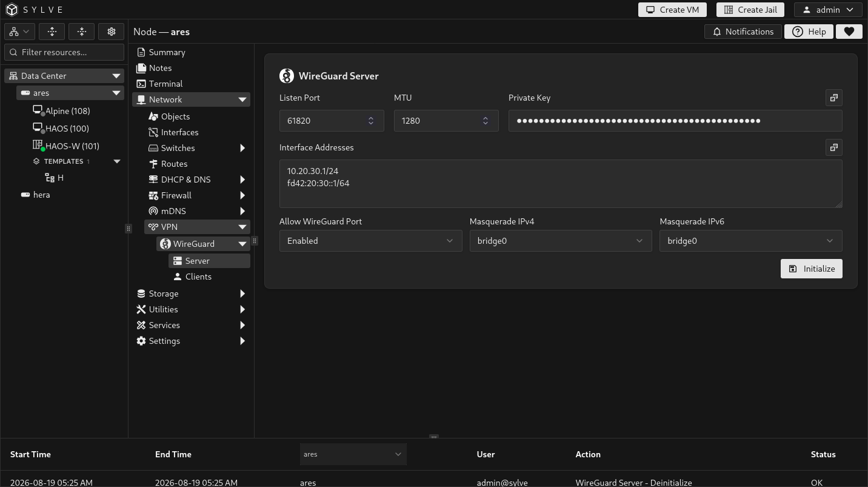Click the MTU stepper arrows

point(486,121)
